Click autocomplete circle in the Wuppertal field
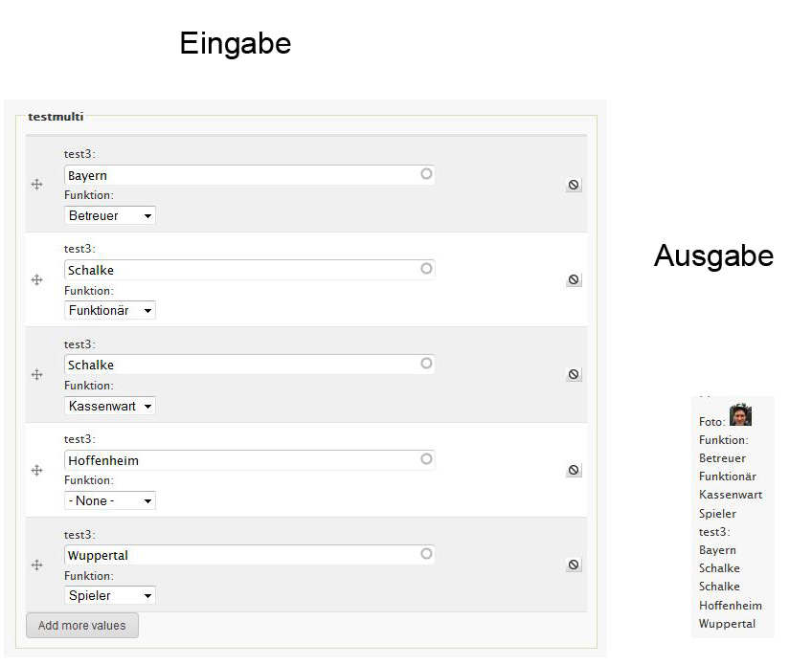The image size is (812, 665). 426,553
